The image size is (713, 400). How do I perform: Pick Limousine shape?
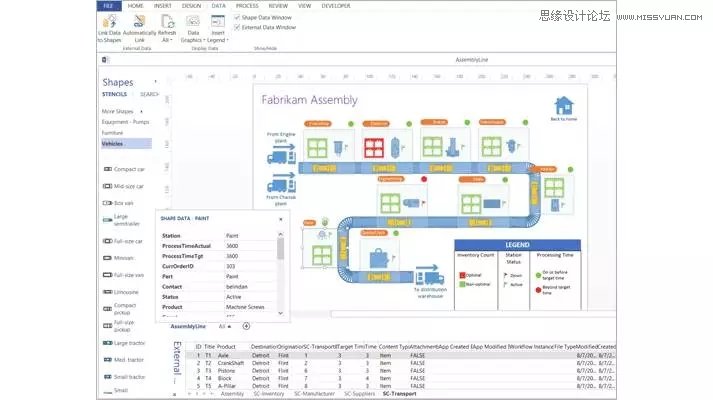click(x=121, y=292)
